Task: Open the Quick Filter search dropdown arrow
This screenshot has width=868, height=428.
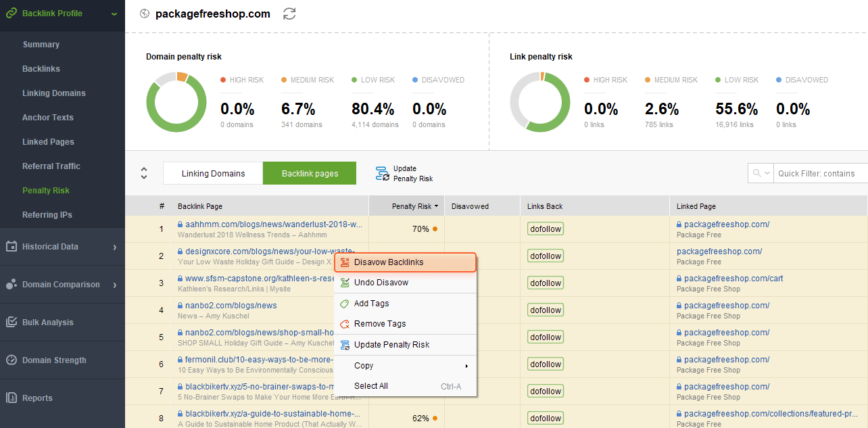Action: tap(767, 173)
